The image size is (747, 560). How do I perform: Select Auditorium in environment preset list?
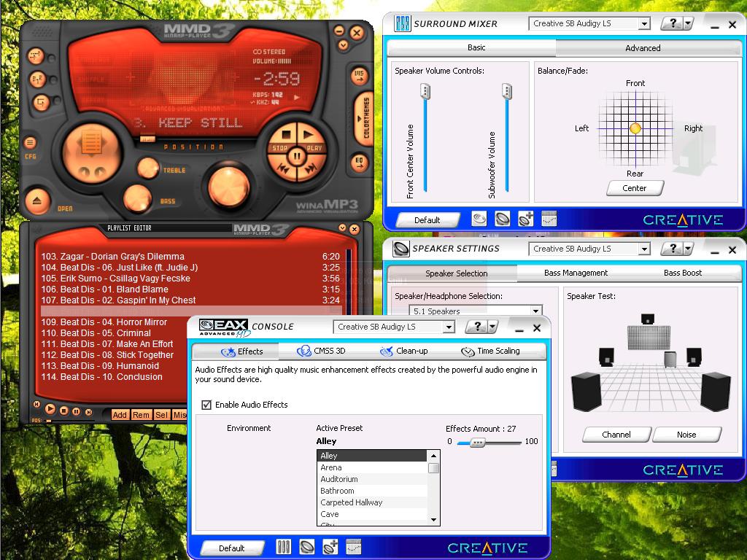pyautogui.click(x=371, y=479)
